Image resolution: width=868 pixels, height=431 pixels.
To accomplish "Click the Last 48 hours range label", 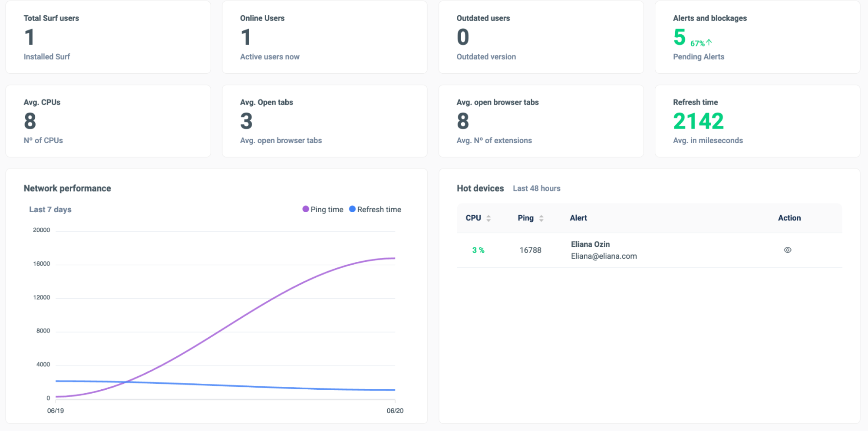I will point(537,188).
